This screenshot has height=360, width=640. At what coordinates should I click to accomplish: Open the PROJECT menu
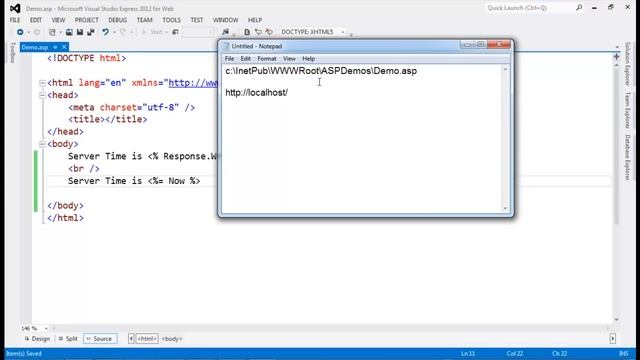click(x=86, y=20)
